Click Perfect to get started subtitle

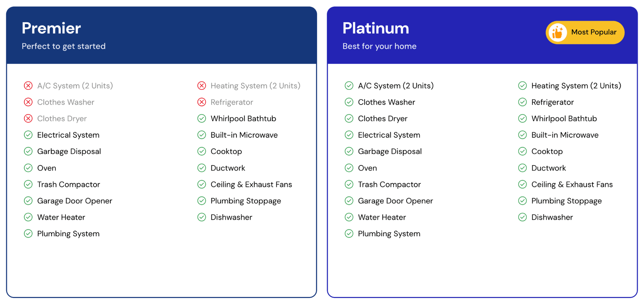pos(63,46)
